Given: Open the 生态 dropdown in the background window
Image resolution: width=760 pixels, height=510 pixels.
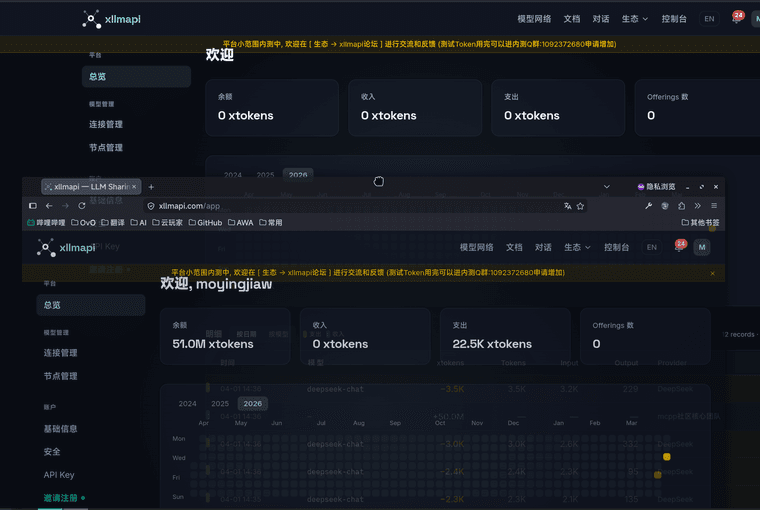Looking at the screenshot, I should click(634, 19).
